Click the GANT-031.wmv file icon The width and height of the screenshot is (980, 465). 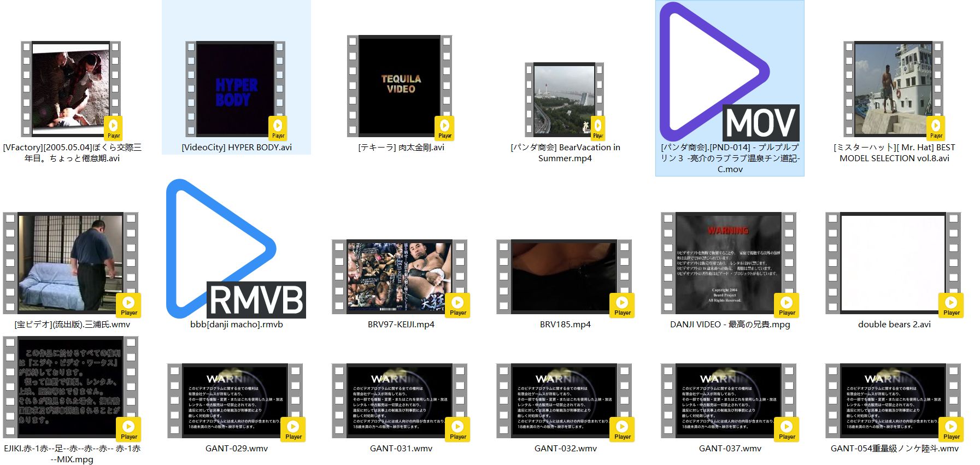pyautogui.click(x=400, y=401)
